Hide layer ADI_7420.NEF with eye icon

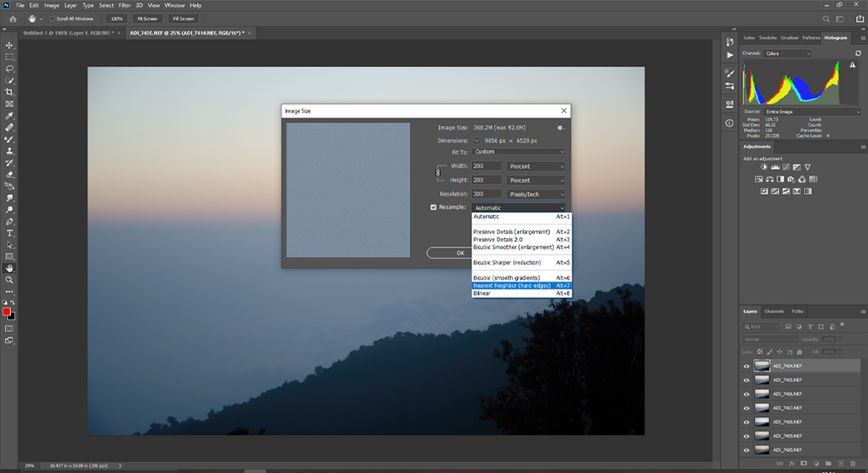[746, 450]
